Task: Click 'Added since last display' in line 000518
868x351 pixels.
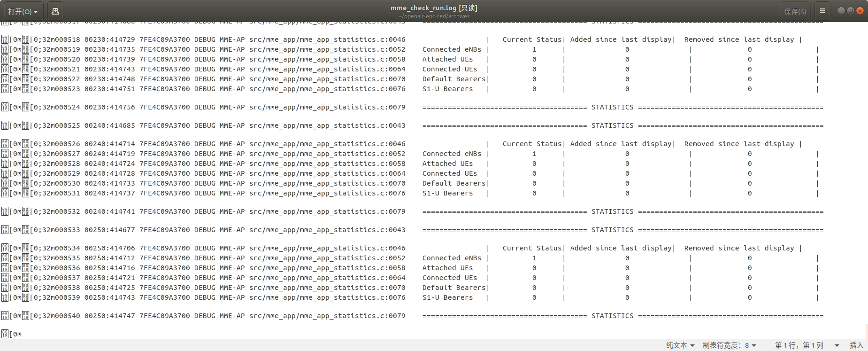Action: (x=621, y=39)
